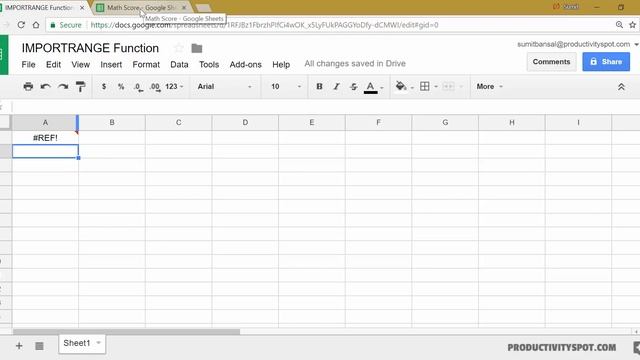The image size is (640, 360).
Task: Select column F header
Action: click(378, 122)
